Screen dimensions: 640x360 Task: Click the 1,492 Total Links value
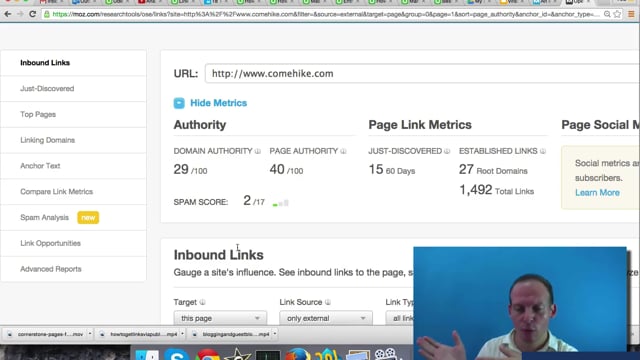coord(496,190)
